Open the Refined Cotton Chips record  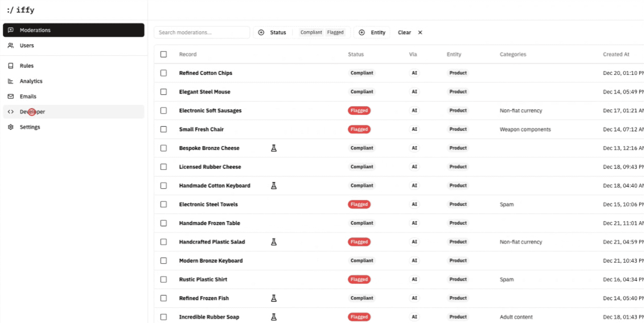click(206, 73)
